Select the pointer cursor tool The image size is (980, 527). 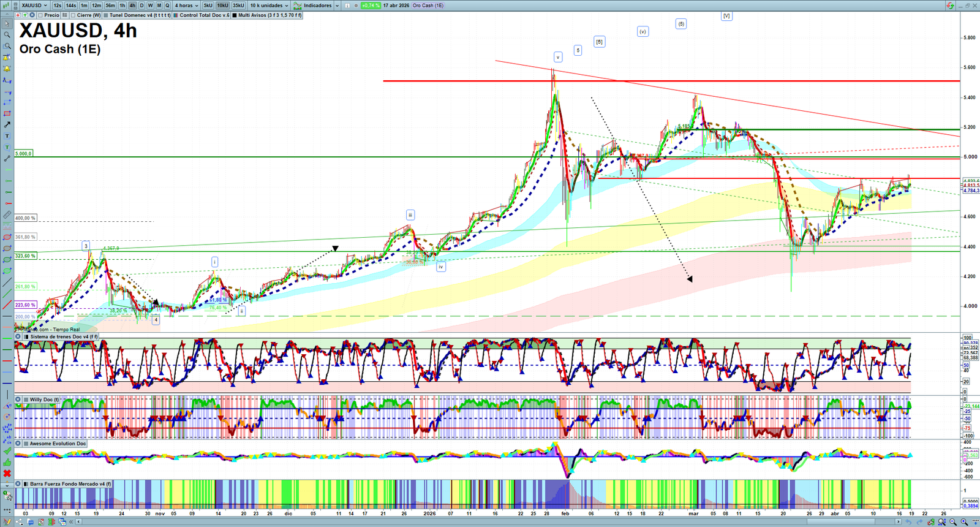click(7, 24)
